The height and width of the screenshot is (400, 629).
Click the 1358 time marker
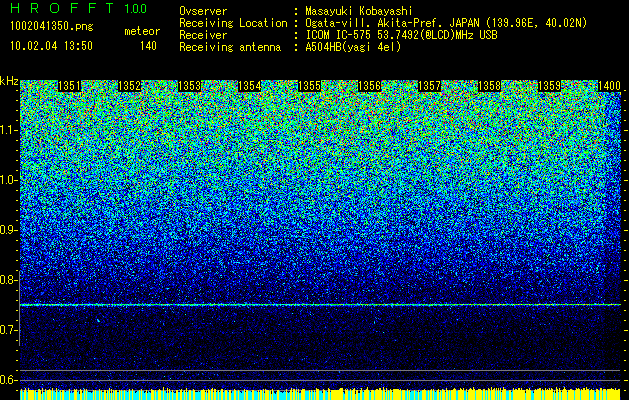click(x=489, y=86)
